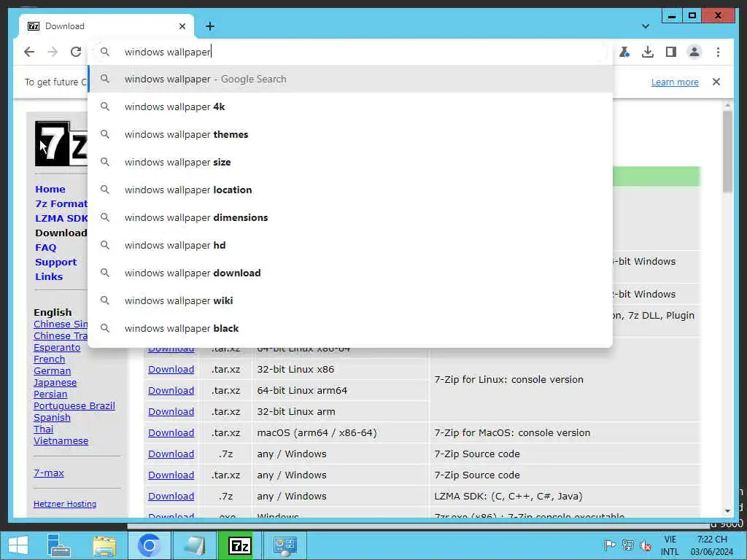This screenshot has width=747, height=560.
Task: Dismiss the info bar with X
Action: pos(716,82)
